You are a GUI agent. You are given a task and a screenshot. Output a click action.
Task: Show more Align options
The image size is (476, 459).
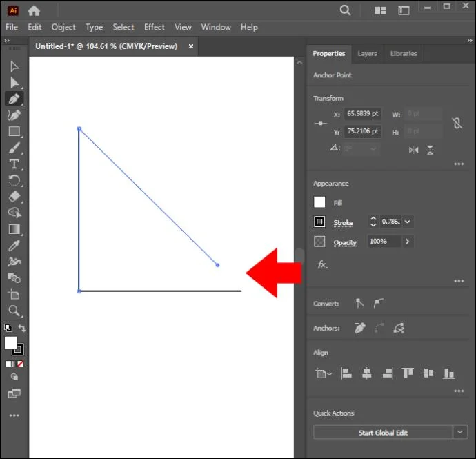459,391
